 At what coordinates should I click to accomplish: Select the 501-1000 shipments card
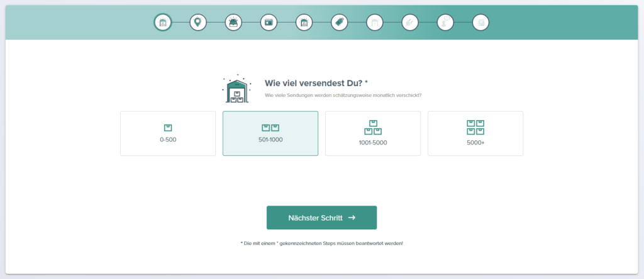270,133
